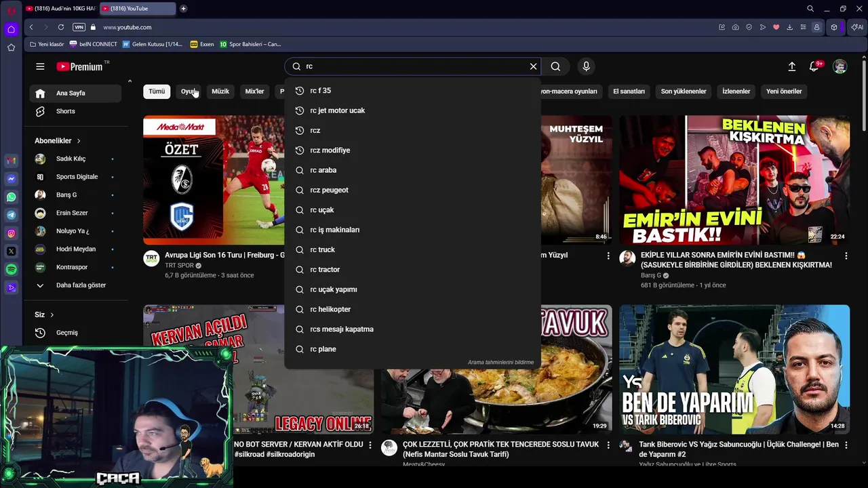
Task: Open Telegram in the Opera sidebar
Action: 11,215
